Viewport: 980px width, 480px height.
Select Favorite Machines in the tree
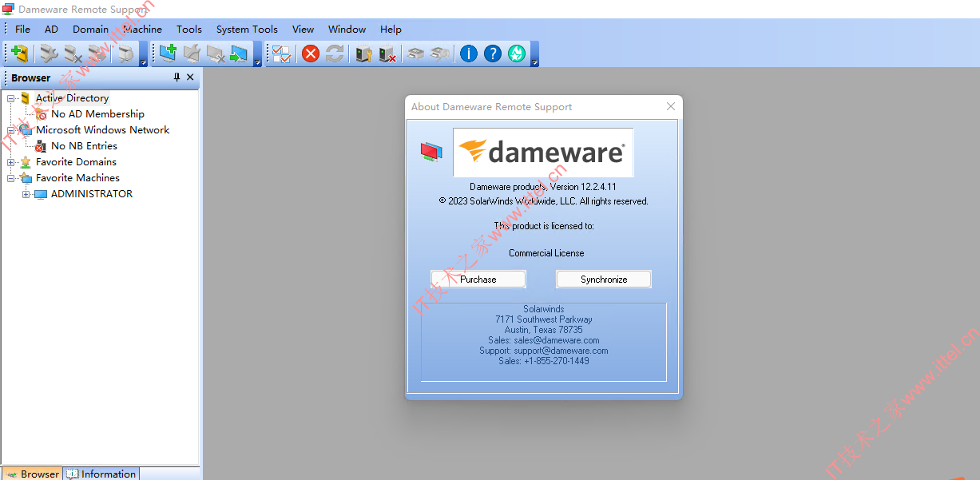(77, 178)
